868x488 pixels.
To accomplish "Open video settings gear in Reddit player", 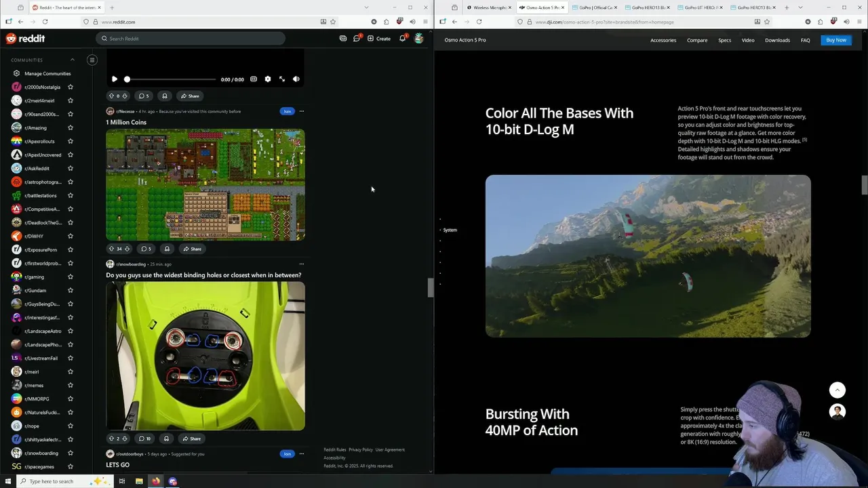I will [x=268, y=79].
